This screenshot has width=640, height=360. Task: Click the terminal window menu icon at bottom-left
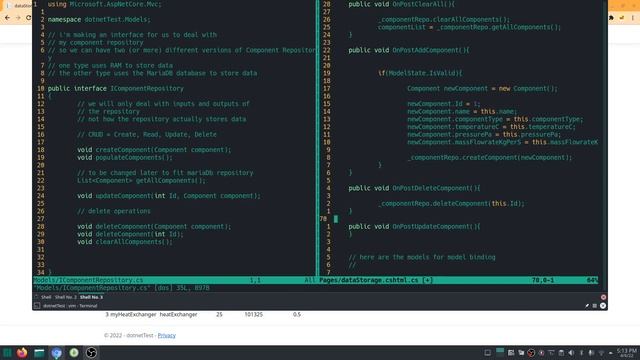coord(37,306)
